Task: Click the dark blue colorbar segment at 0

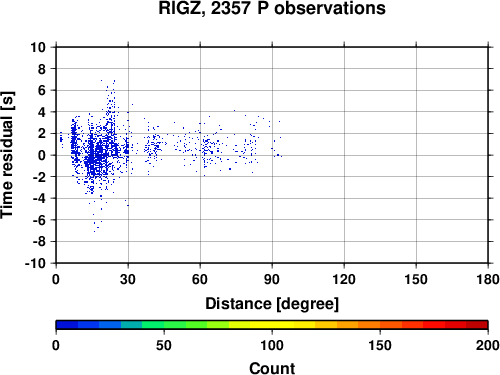Action: coord(67,325)
